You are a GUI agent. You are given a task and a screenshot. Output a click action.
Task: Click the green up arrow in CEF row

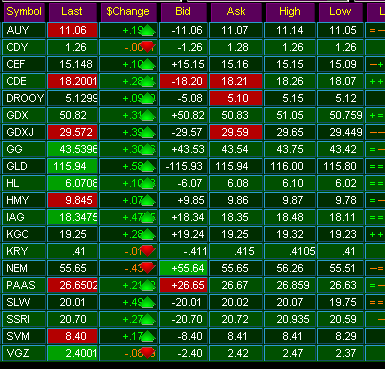click(148, 64)
